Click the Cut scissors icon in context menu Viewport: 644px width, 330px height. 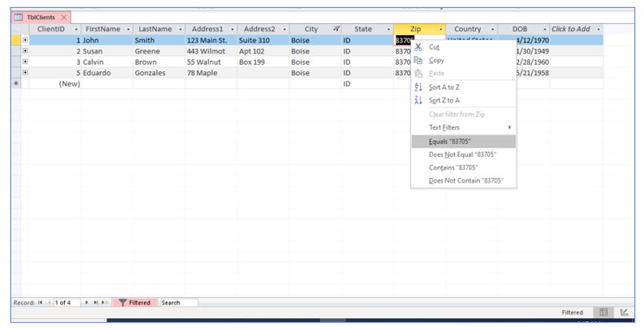pyautogui.click(x=418, y=46)
